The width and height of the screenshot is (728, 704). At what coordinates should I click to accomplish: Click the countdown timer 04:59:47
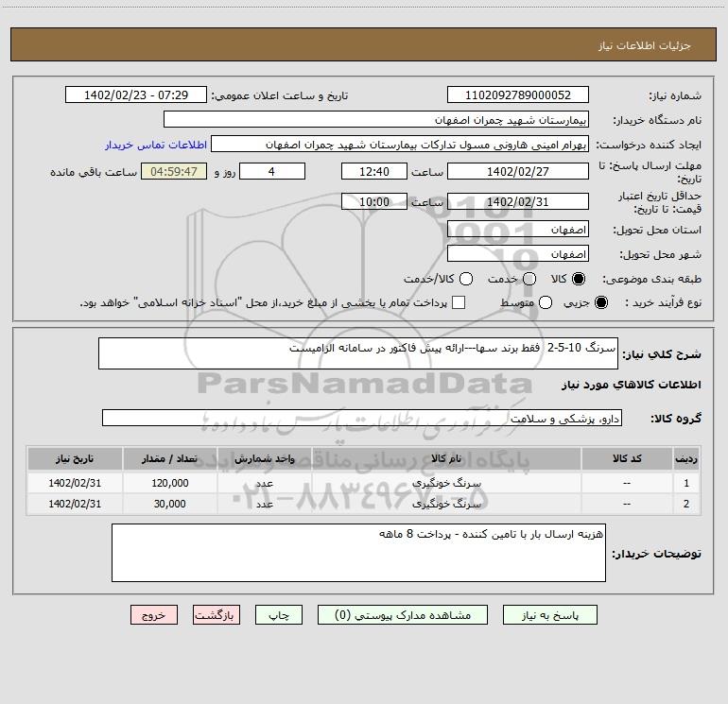(174, 171)
